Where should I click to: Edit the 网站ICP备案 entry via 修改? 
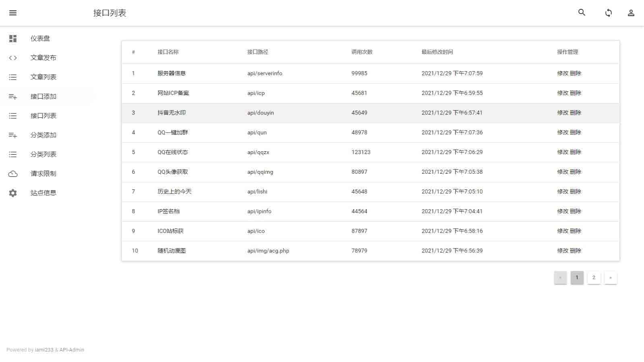coord(563,93)
